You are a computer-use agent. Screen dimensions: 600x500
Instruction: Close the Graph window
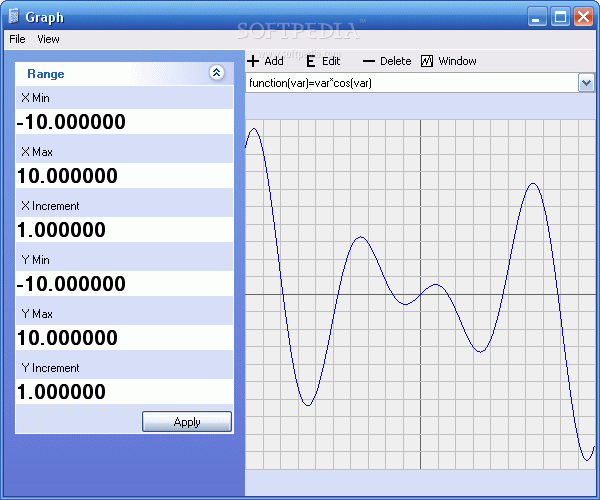click(x=584, y=16)
